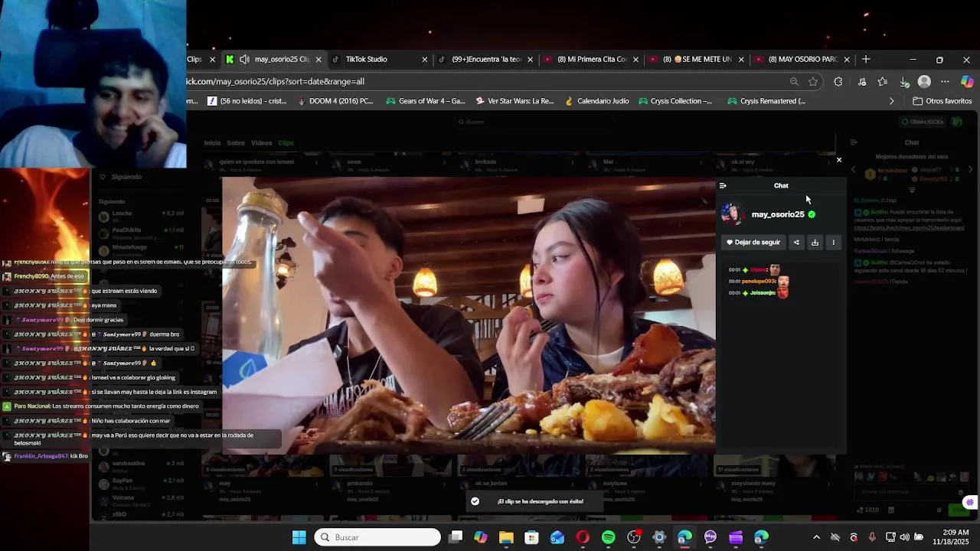
Task: Download the clip using the download icon
Action: point(815,243)
